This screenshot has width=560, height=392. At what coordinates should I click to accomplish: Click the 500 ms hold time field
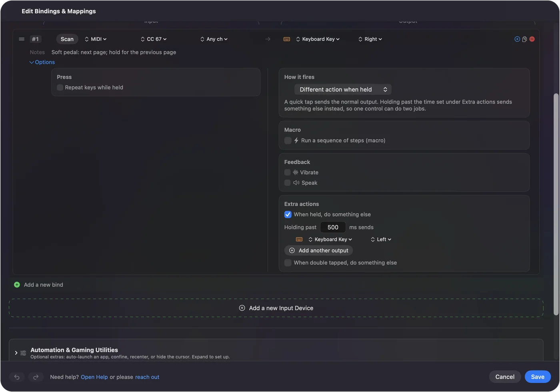coord(333,227)
